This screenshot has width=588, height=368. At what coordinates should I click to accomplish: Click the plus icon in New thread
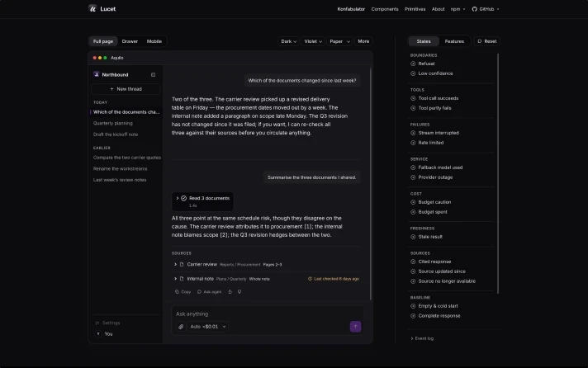tap(111, 89)
